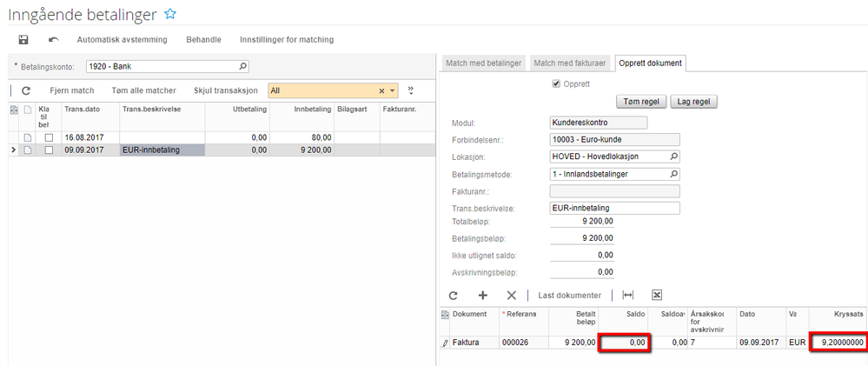Click Automatisk avstemming in the toolbar

click(x=122, y=40)
